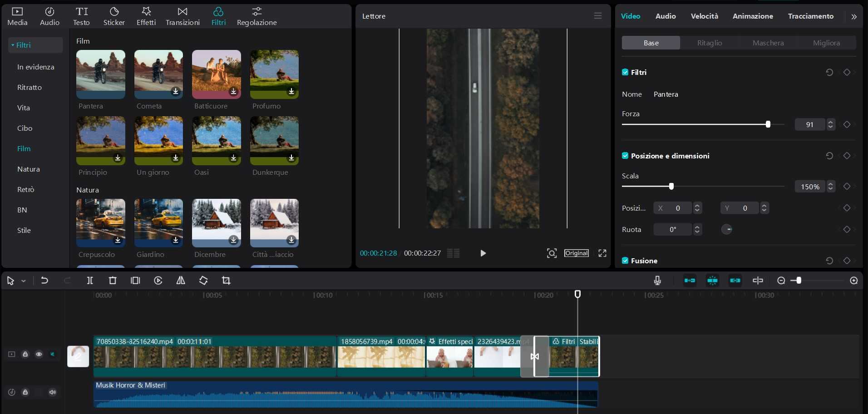Open the preview zoom focus tool
Image resolution: width=868 pixels, height=414 pixels.
tap(552, 253)
